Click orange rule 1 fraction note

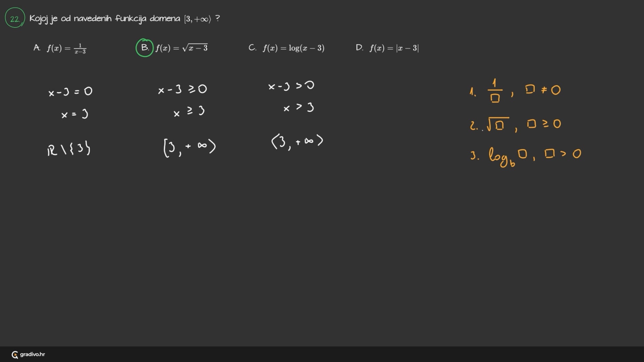pyautogui.click(x=515, y=90)
